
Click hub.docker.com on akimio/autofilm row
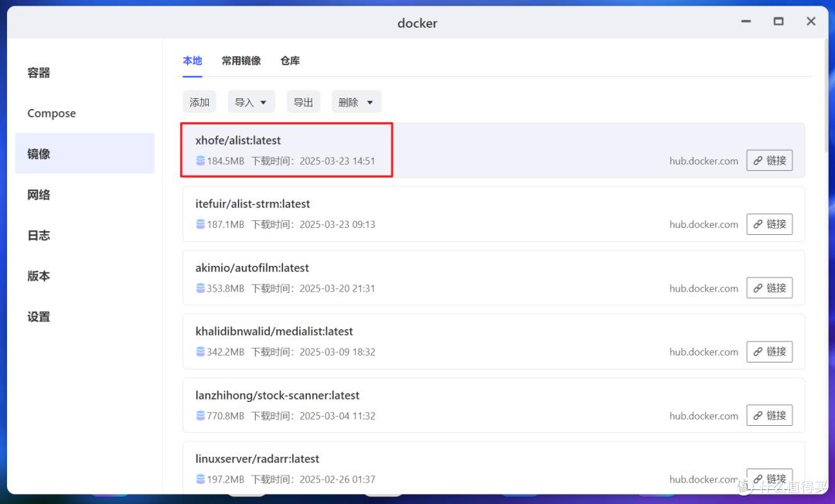point(704,288)
